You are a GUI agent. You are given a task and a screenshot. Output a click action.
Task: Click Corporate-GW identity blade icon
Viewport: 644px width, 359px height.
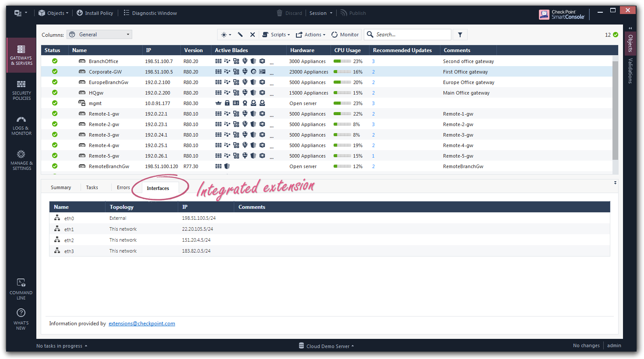(262, 72)
